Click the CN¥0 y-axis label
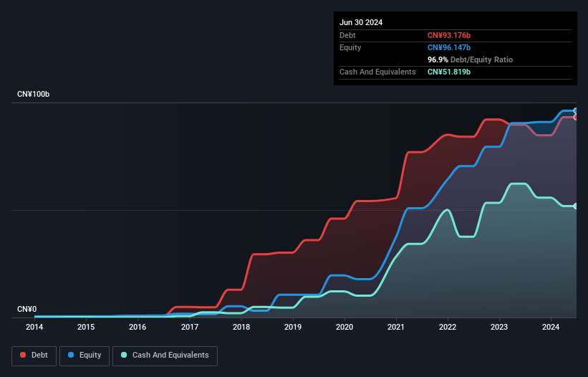588x377 pixels. point(27,309)
